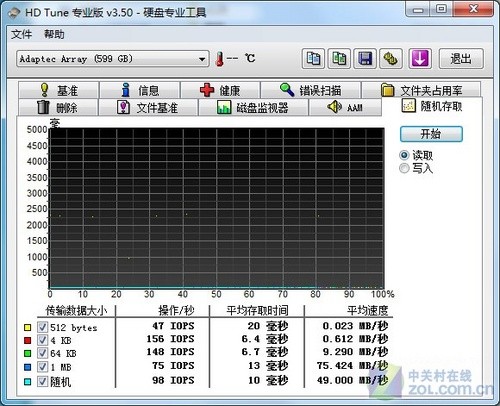The image size is (500, 406).
Task: Open the 文件 file menu
Action: tap(21, 34)
